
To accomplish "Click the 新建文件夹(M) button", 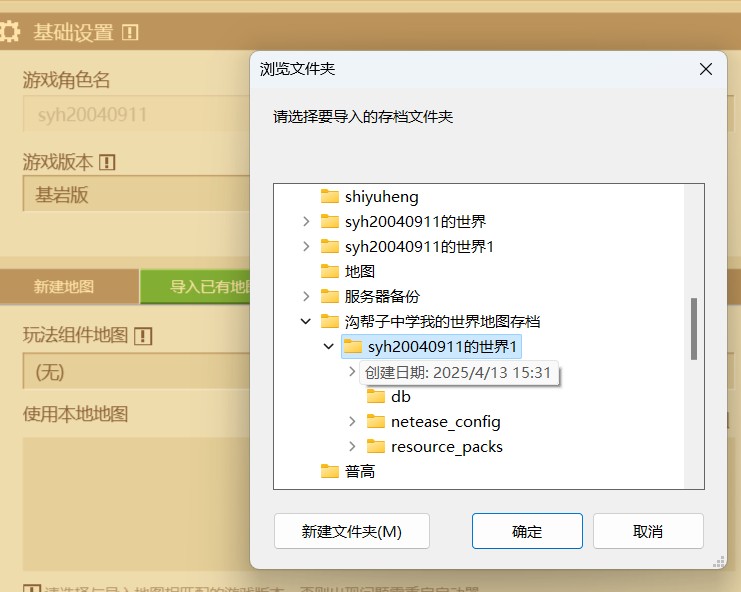I will click(351, 531).
